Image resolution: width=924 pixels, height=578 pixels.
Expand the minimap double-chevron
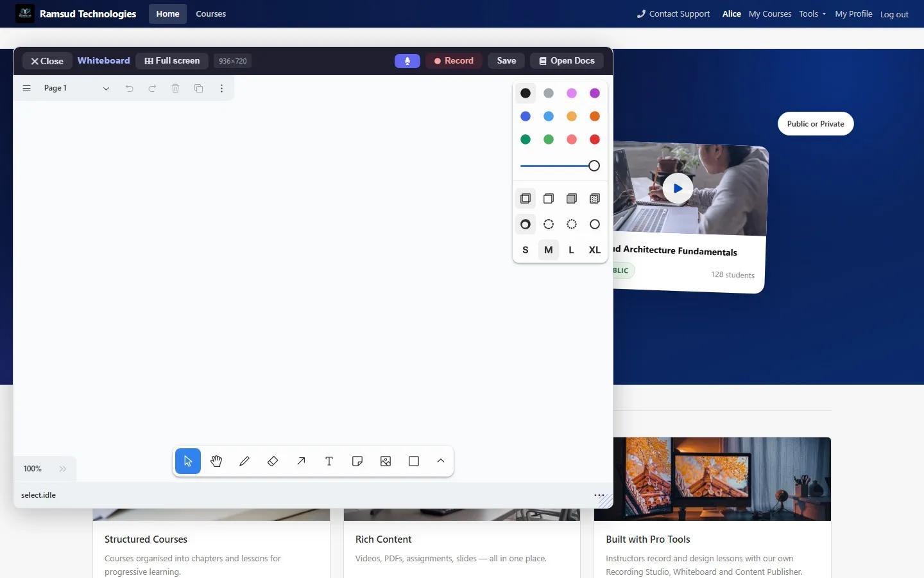tap(63, 469)
